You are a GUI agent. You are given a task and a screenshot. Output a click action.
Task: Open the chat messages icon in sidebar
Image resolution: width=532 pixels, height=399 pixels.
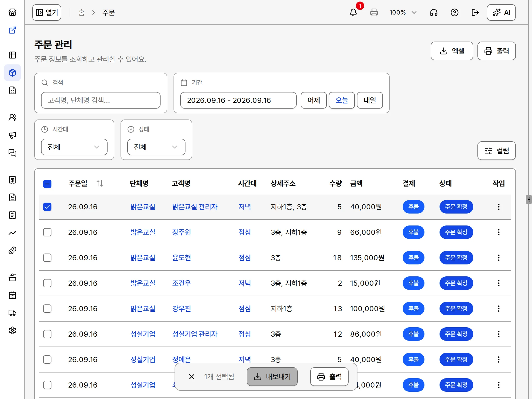click(12, 153)
